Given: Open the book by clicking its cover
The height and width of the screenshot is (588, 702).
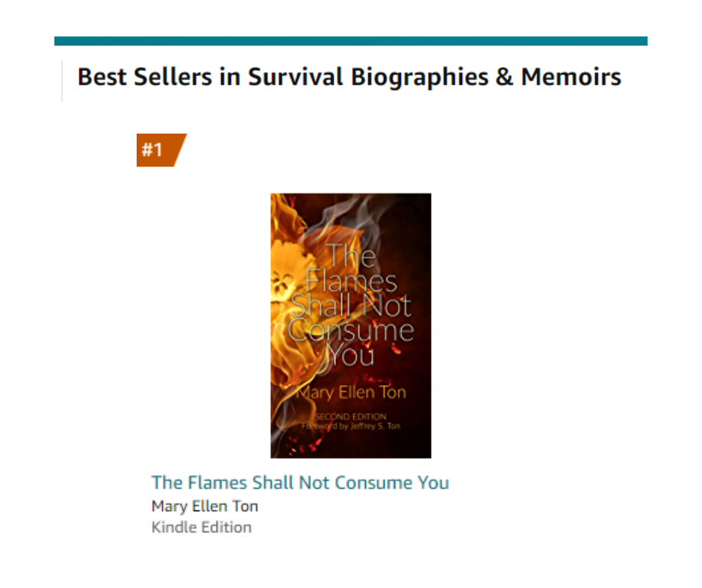Looking at the screenshot, I should tap(350, 325).
